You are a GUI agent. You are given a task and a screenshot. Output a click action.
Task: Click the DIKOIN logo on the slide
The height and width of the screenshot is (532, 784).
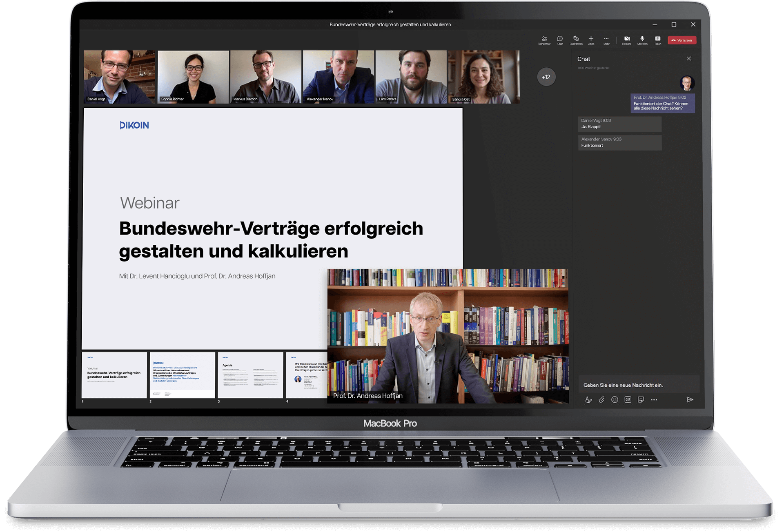(x=134, y=125)
